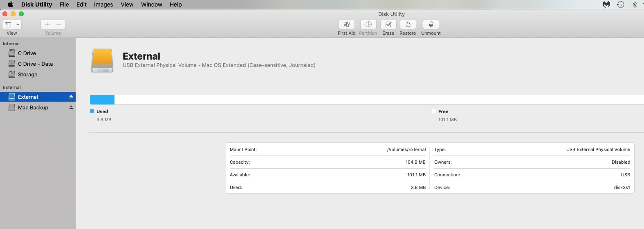Open the Apple menu
Image resolution: width=644 pixels, height=229 pixels.
tap(10, 4)
